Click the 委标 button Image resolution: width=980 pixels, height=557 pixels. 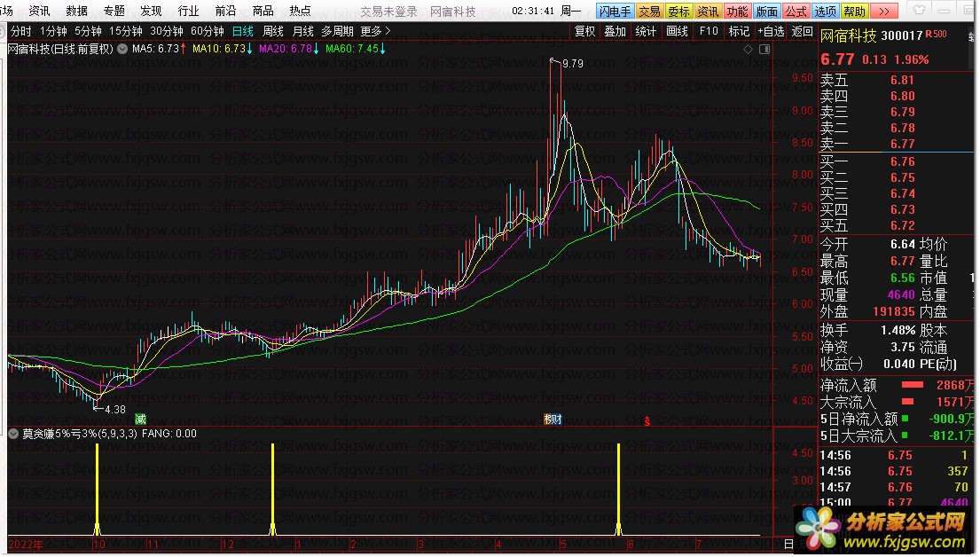tap(678, 12)
